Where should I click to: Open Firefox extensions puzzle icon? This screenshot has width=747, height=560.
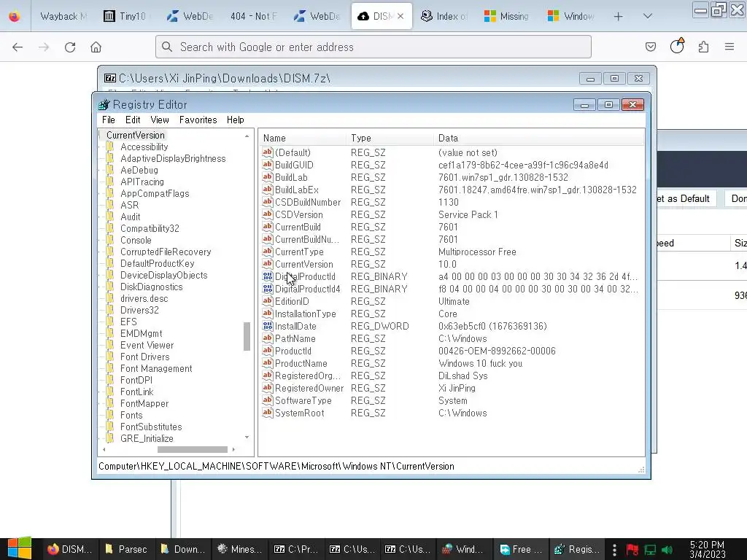point(703,47)
